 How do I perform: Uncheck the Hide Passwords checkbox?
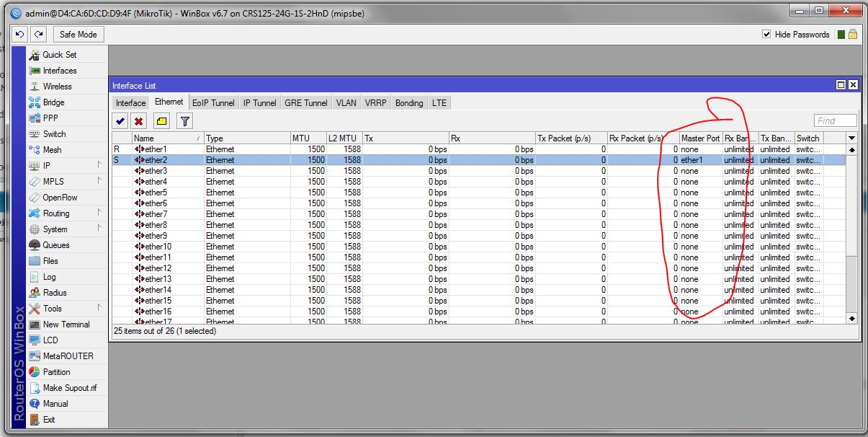pyautogui.click(x=766, y=35)
